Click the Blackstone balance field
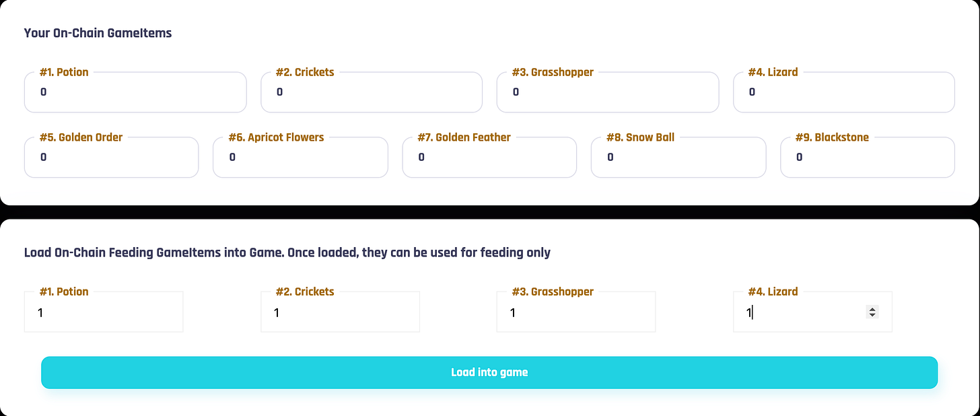The height and width of the screenshot is (416, 980). click(867, 158)
